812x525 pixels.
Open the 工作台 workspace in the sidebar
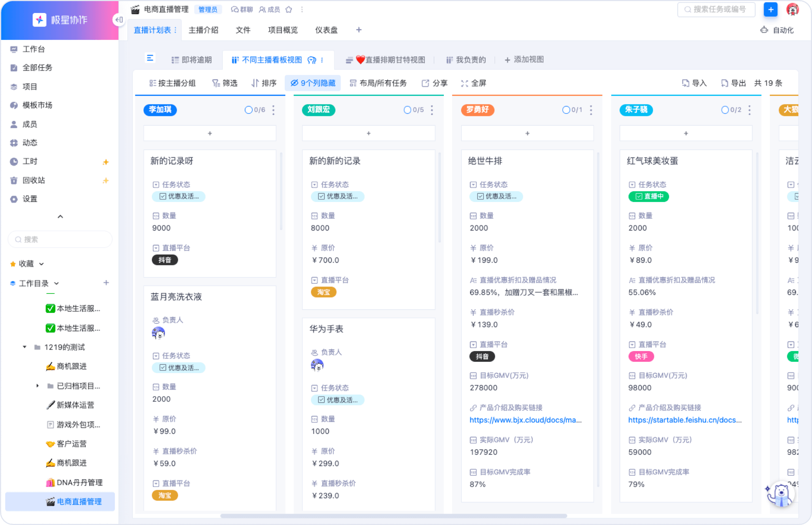click(33, 49)
